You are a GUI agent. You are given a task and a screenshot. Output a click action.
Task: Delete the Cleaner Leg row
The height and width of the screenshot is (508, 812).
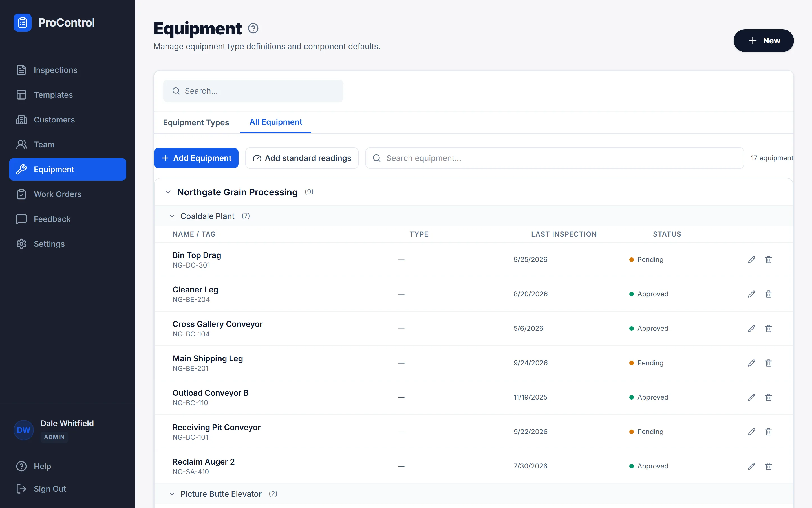[768, 294]
